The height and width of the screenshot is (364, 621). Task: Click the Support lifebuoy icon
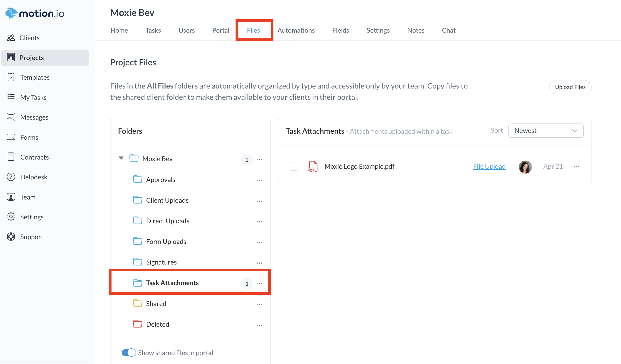point(11,237)
